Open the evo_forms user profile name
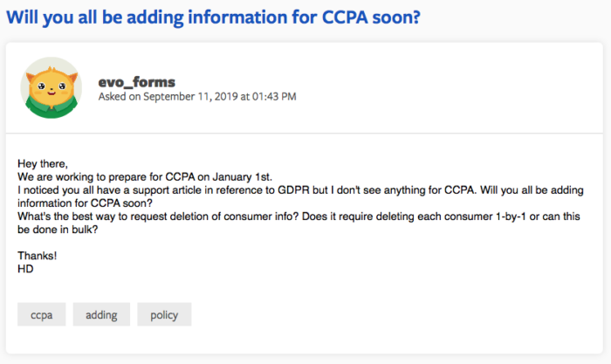611x364 pixels. [137, 82]
